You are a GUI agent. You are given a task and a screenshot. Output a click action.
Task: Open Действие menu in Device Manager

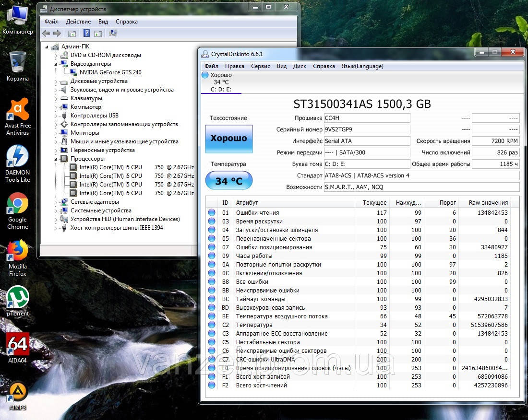point(78,22)
